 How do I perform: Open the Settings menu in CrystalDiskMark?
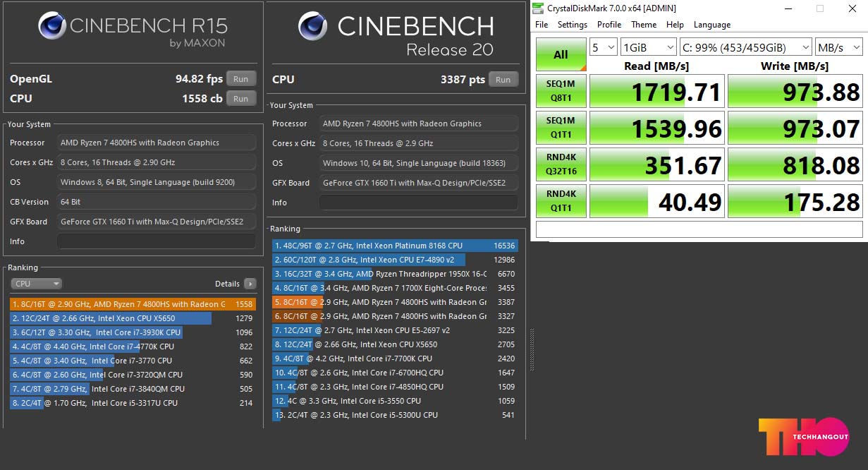pyautogui.click(x=572, y=25)
